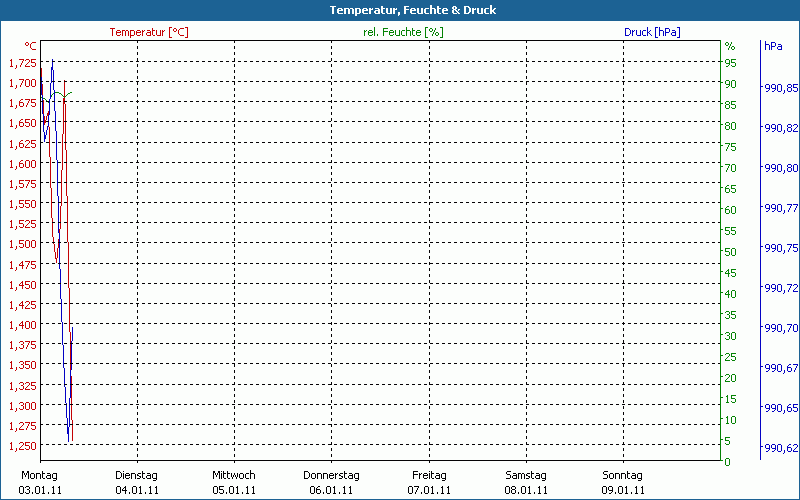Click the date "08.01.11"
This screenshot has height=500, width=800.
pyautogui.click(x=526, y=490)
